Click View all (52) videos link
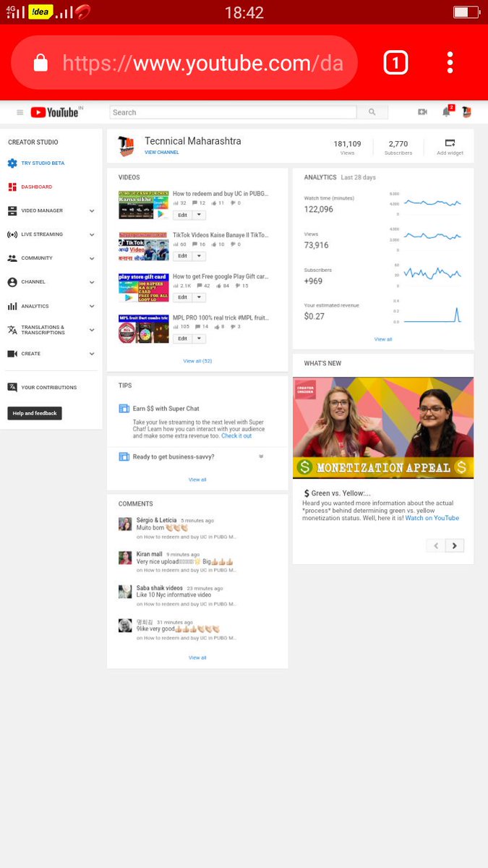The image size is (488, 868). point(197,361)
